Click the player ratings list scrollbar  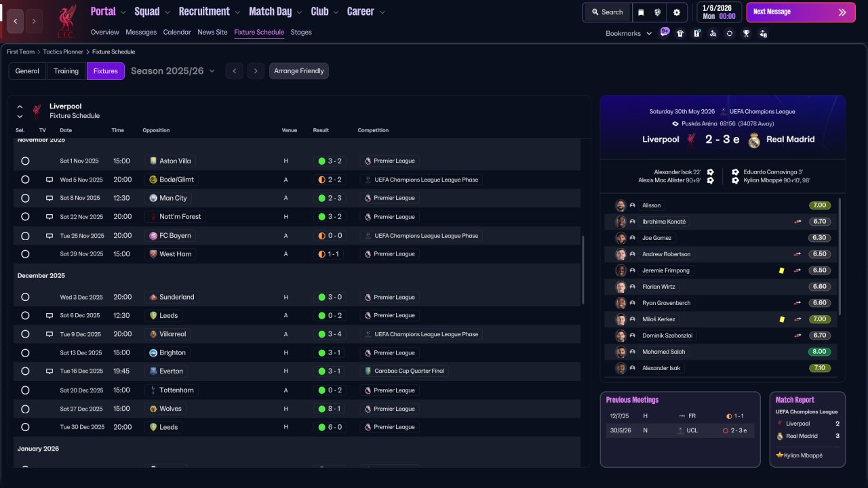(x=840, y=256)
